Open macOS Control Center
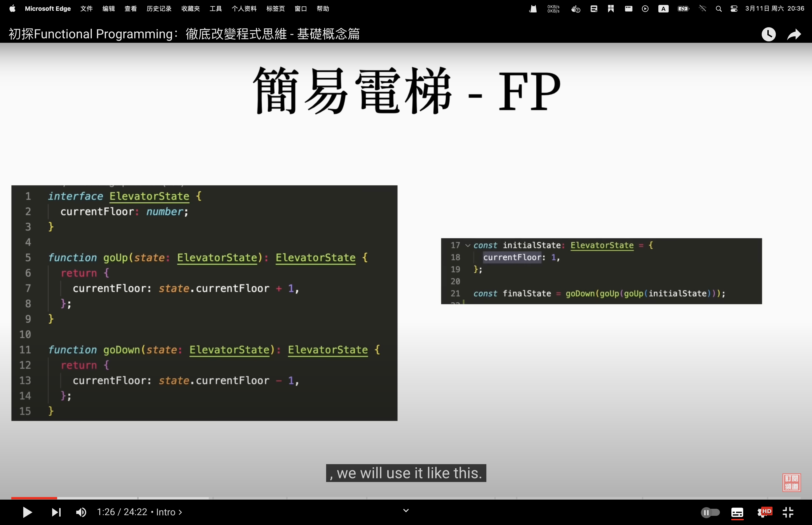 [x=734, y=9]
